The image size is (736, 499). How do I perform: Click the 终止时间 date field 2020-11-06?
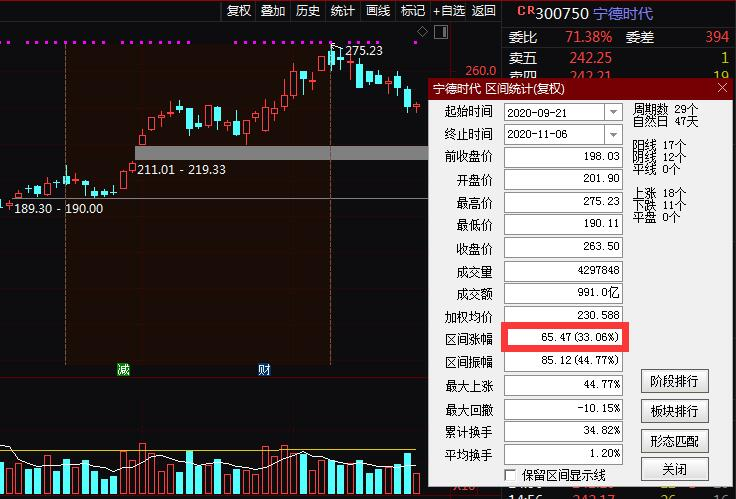(x=555, y=134)
